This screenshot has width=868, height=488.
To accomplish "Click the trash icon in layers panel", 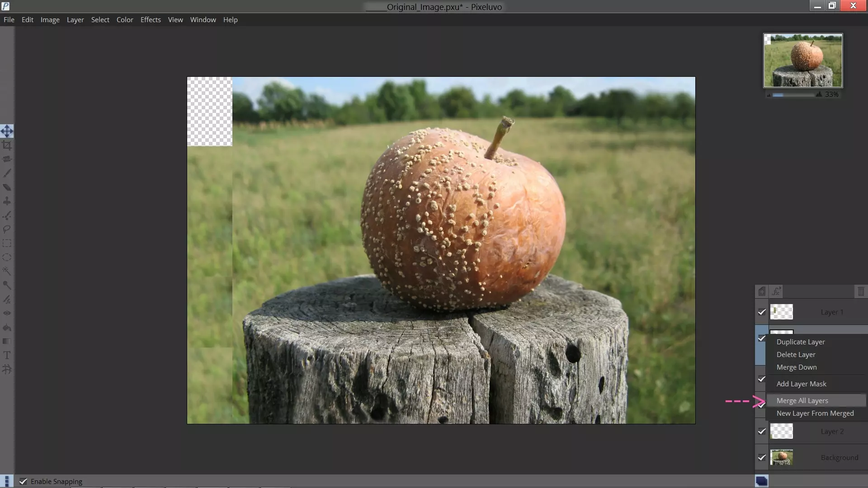I will (860, 291).
